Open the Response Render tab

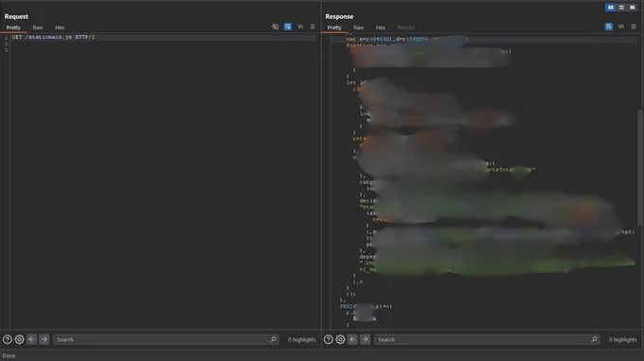(406, 27)
